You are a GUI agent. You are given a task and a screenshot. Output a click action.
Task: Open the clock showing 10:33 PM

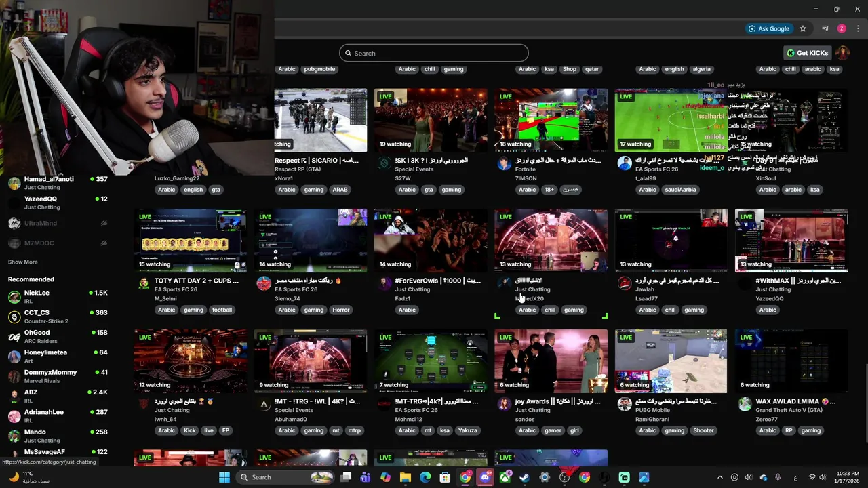(846, 477)
